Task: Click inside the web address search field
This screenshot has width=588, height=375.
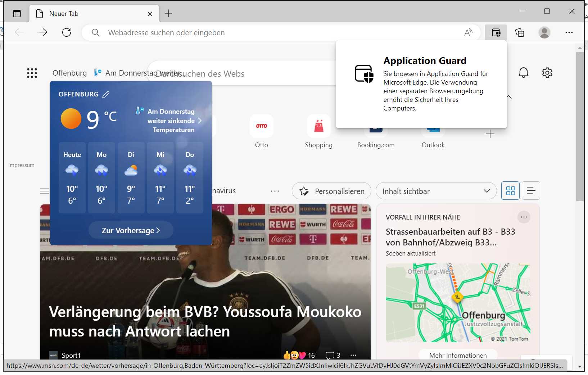Action: pyautogui.click(x=216, y=32)
